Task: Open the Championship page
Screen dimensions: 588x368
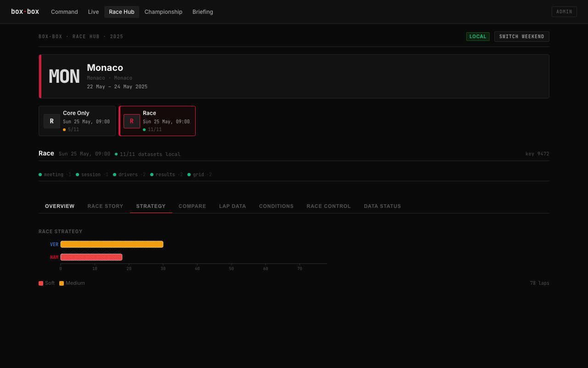Action: point(164,12)
